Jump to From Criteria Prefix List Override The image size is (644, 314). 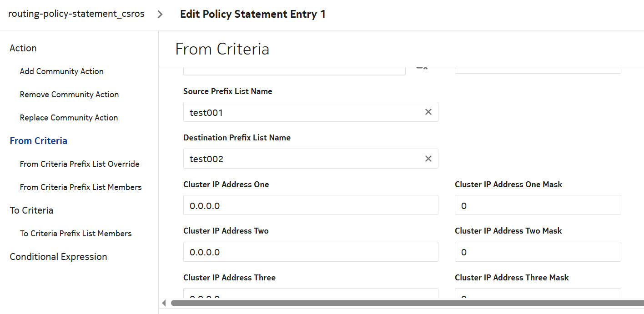pos(80,164)
